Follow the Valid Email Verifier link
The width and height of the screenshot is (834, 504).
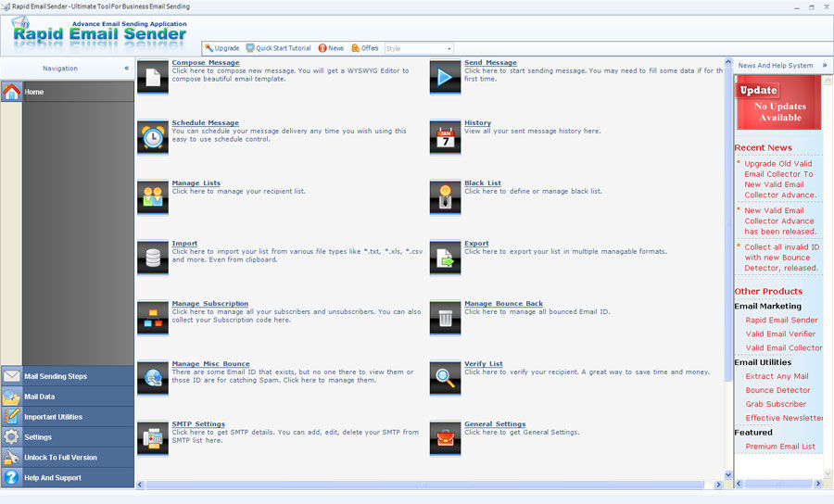coord(780,334)
